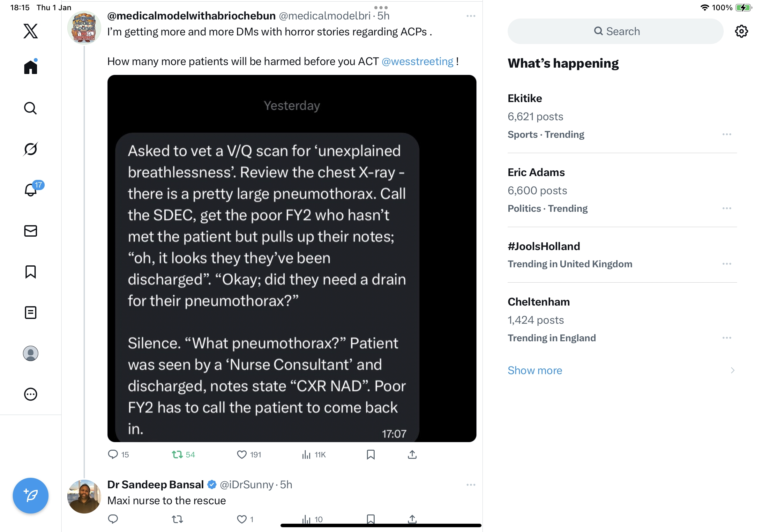Open the Lists icon in sidebar

[31, 313]
